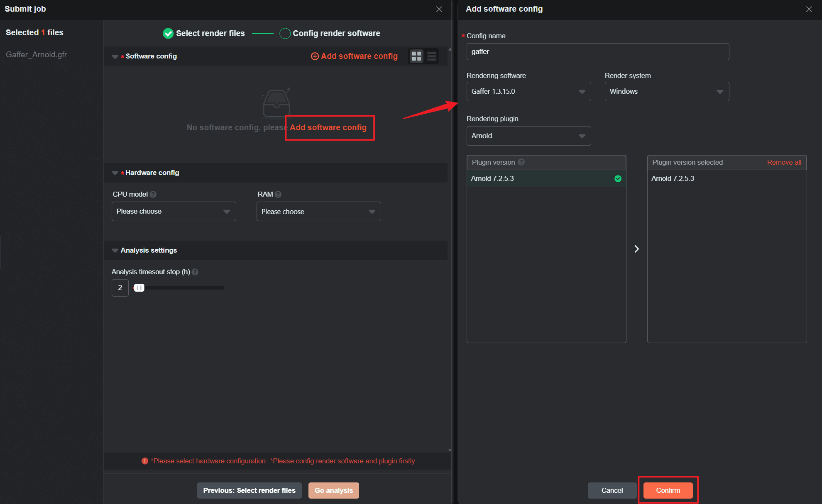The width and height of the screenshot is (822, 504).
Task: Click the Config name input field
Action: coord(597,52)
